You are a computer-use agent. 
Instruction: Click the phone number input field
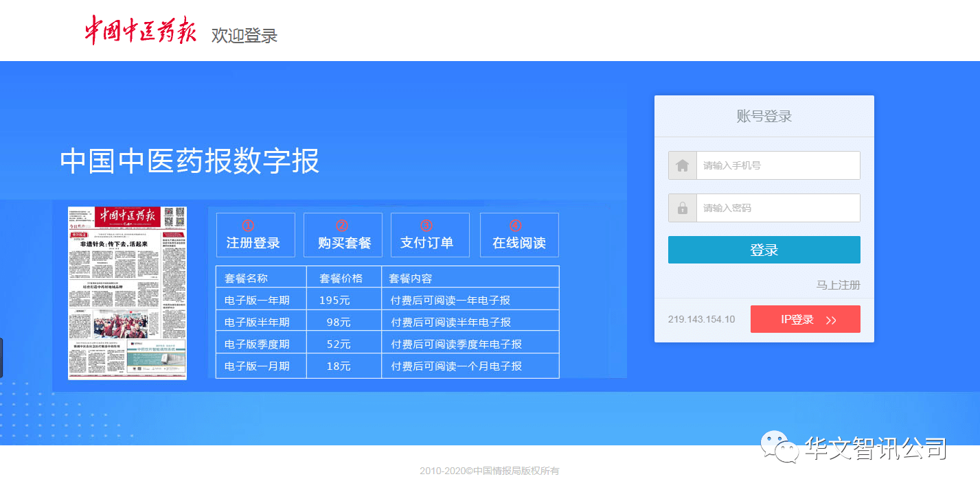(778, 165)
